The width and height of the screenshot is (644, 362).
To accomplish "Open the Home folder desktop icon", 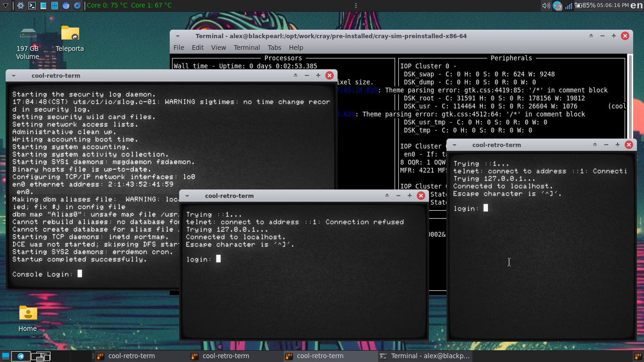I will (28, 313).
